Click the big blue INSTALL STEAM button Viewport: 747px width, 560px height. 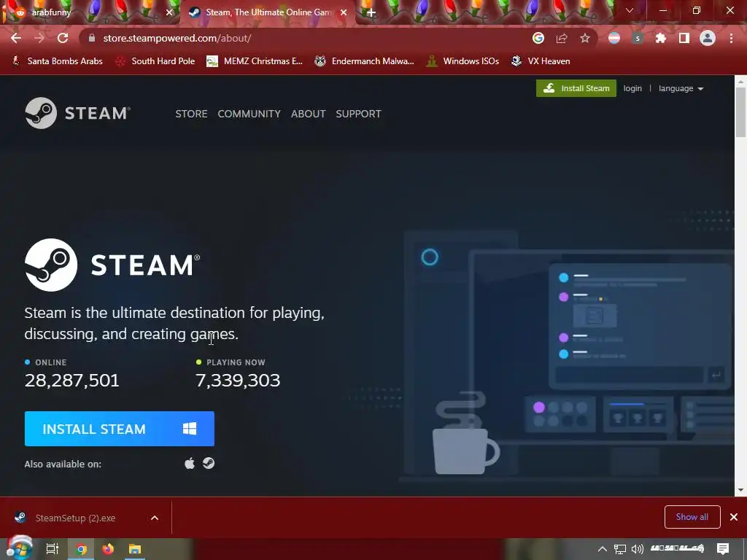(x=120, y=429)
